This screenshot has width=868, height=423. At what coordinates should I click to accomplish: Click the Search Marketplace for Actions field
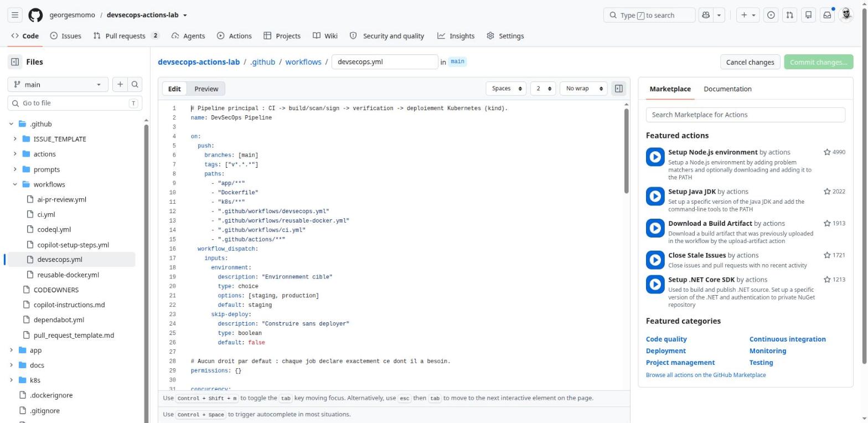[x=745, y=115]
